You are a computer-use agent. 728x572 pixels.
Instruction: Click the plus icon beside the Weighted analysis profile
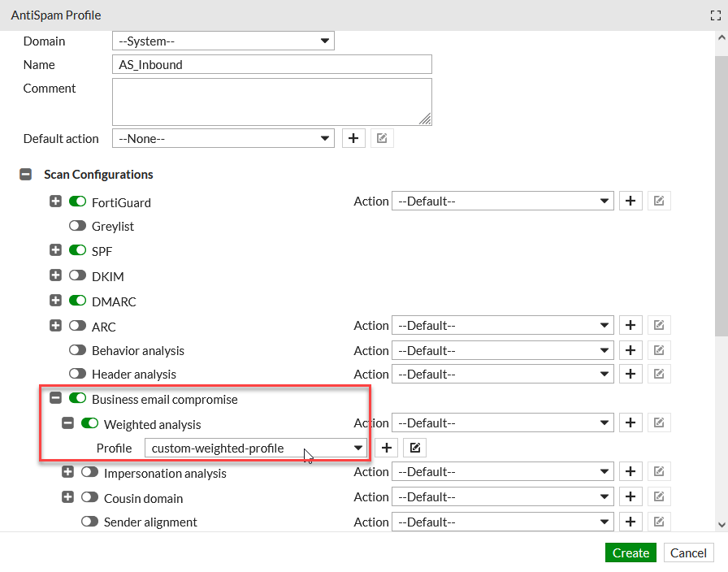point(386,447)
